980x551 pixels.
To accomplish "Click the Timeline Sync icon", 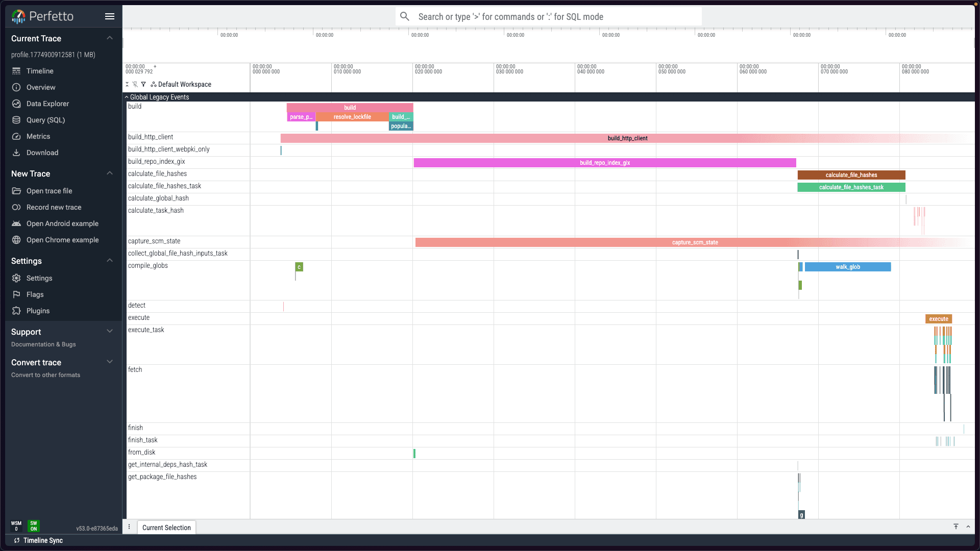I will 17,540.
